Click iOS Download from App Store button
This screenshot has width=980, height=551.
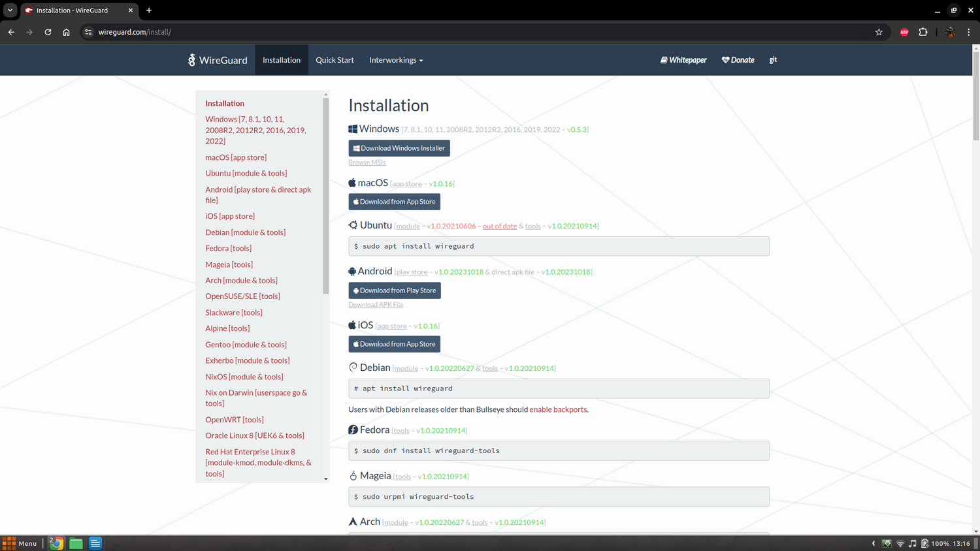point(394,344)
